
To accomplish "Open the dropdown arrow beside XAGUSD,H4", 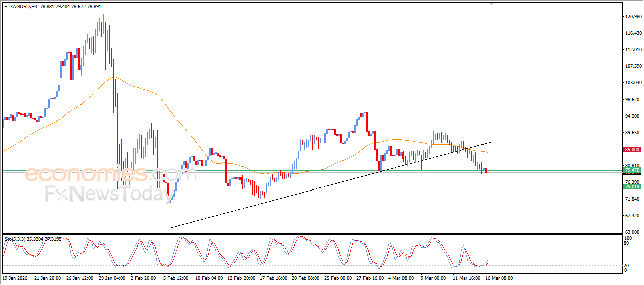I will click(x=6, y=7).
